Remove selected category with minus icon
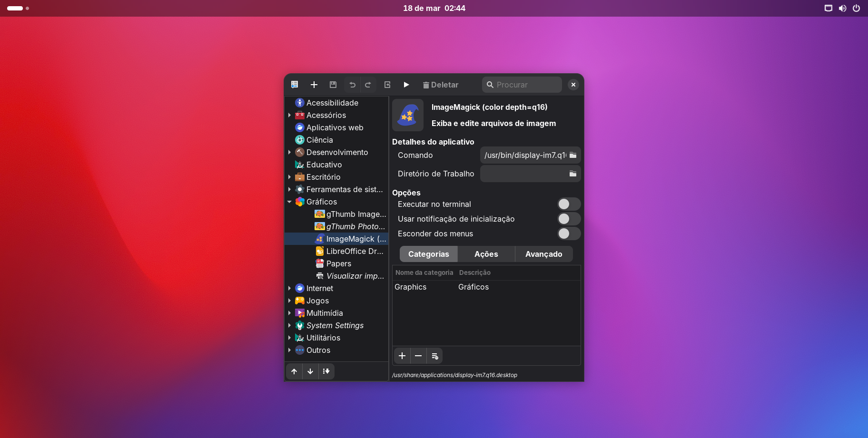Viewport: 868px width, 438px height. point(418,356)
